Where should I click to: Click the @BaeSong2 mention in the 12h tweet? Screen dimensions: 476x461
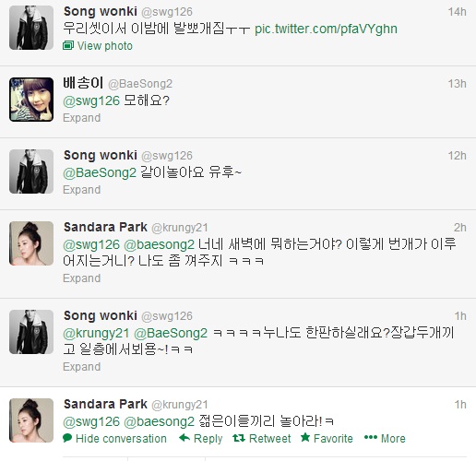100,172
